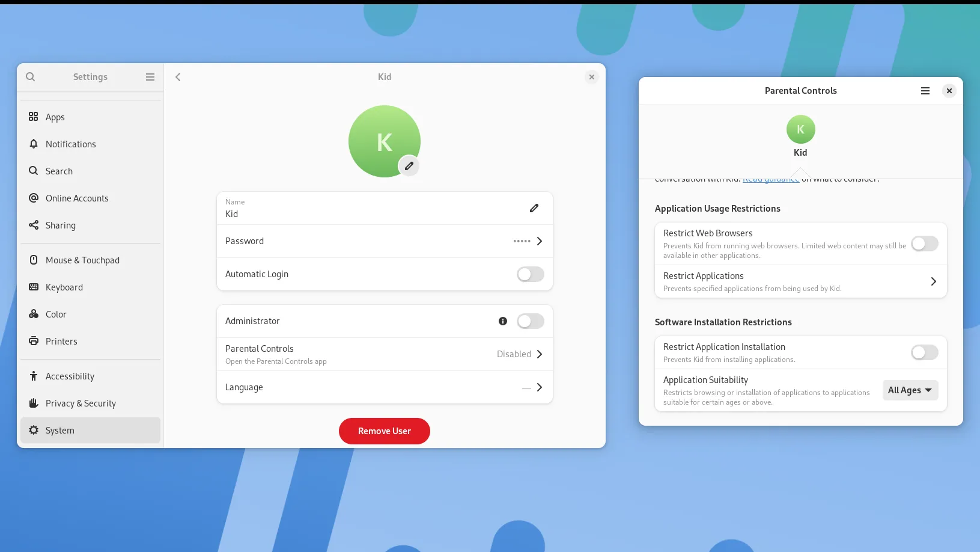Click the Privacy & Security hand icon
This screenshot has width=980, height=552.
34,403
